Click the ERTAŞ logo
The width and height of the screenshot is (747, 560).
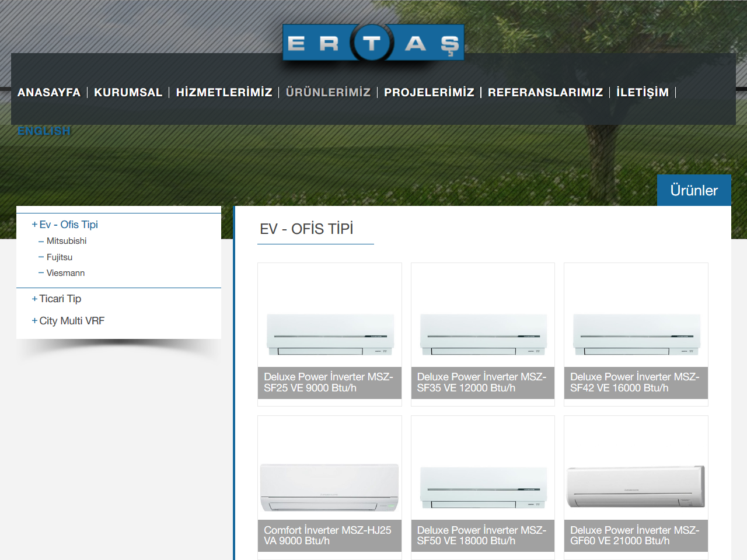pos(373,43)
